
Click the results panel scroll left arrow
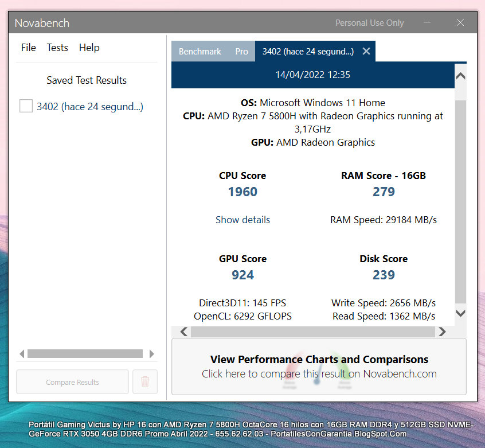point(183,332)
